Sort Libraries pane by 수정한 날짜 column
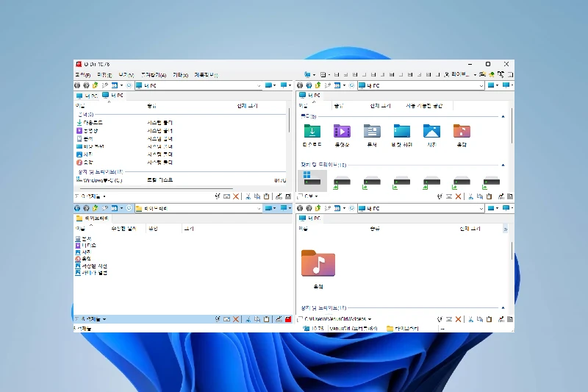This screenshot has height=392, width=588. (123, 229)
